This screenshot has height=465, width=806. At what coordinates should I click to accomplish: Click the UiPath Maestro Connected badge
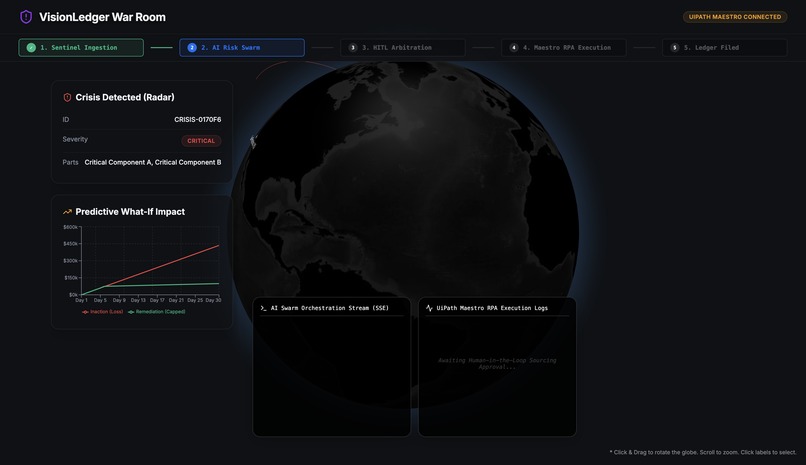coord(735,17)
